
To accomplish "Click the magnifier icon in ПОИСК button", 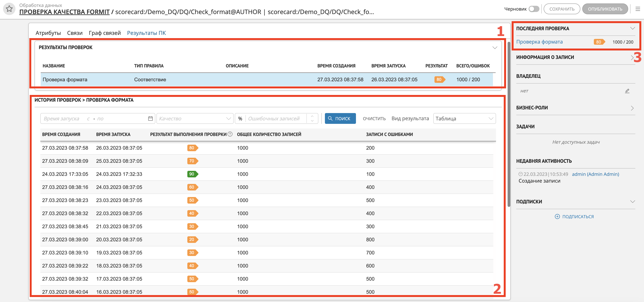I will (x=330, y=119).
